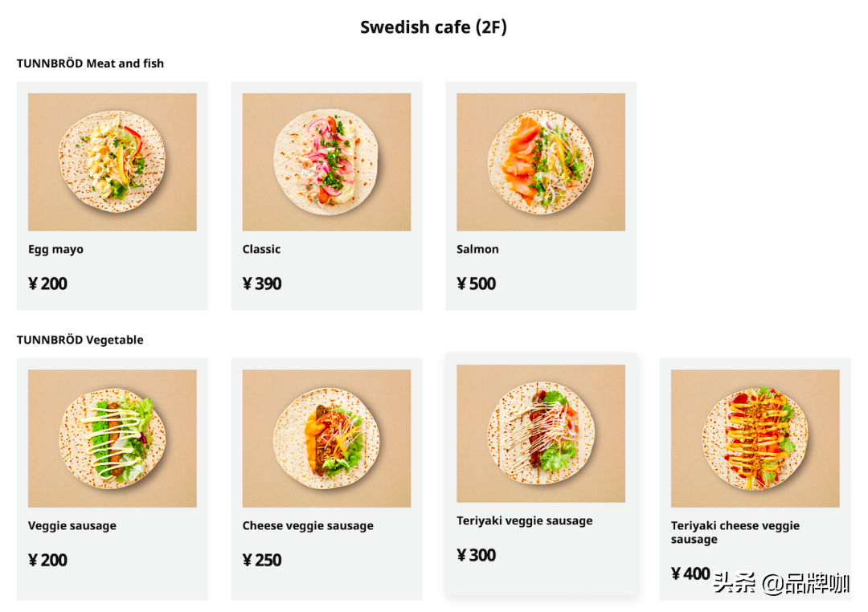This screenshot has height=612, width=868.
Task: Click the Swedish cafe (2F) heading
Action: [x=433, y=27]
